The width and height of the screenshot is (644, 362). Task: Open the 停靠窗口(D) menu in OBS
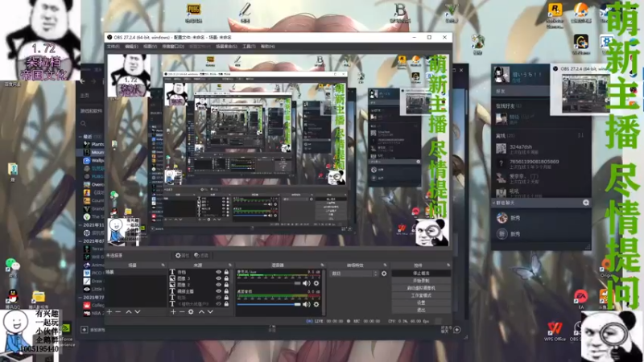(173, 47)
